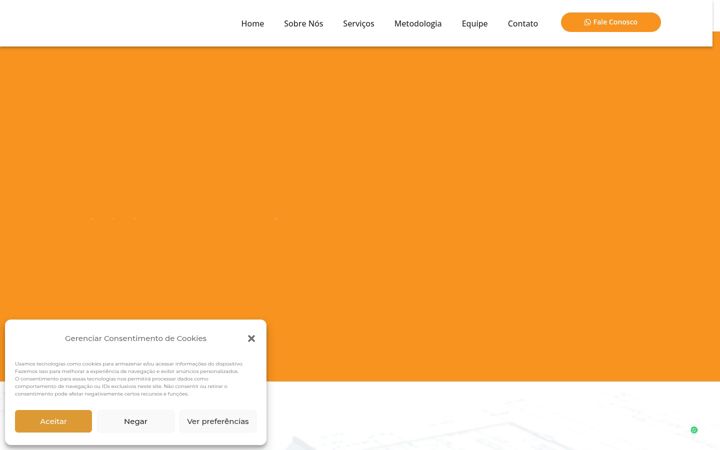Open the Serviços menu link
The height and width of the screenshot is (450, 720).
pyautogui.click(x=358, y=24)
